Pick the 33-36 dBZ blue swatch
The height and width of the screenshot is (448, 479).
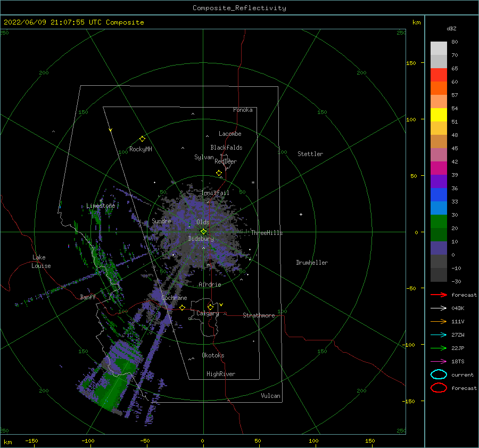(x=439, y=194)
